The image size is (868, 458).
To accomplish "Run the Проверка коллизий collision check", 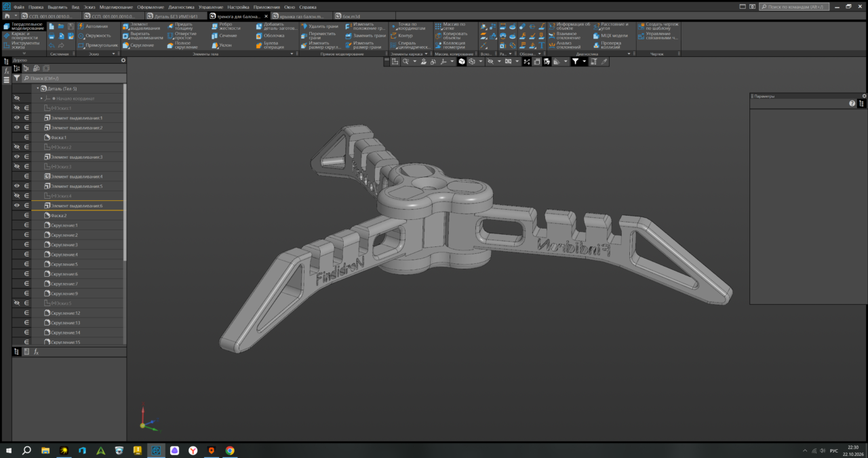I will pyautogui.click(x=606, y=45).
